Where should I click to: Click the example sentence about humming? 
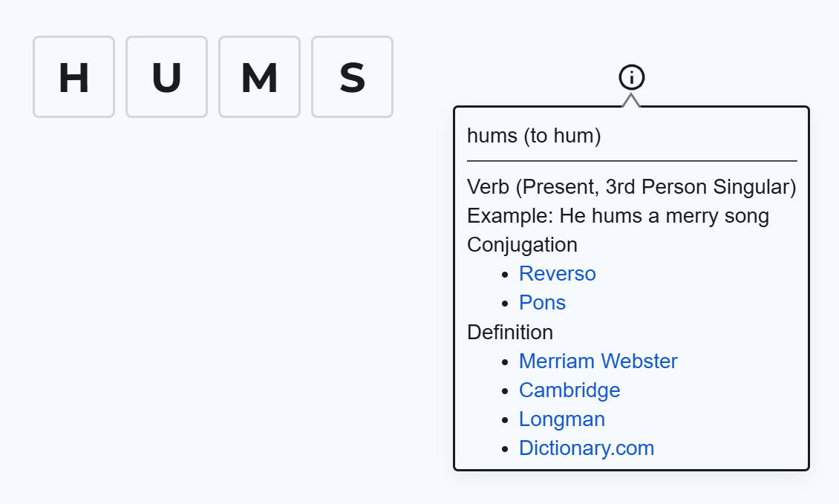(618, 216)
